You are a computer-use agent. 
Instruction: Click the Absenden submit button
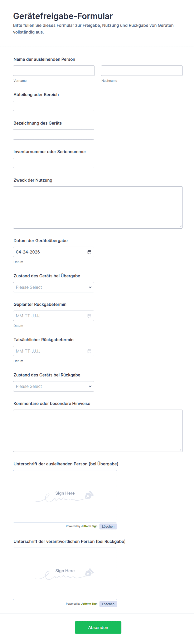(x=98, y=627)
